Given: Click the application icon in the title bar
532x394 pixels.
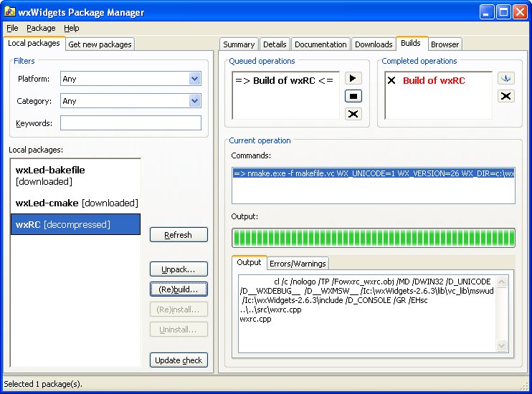Looking at the screenshot, I should [x=10, y=11].
